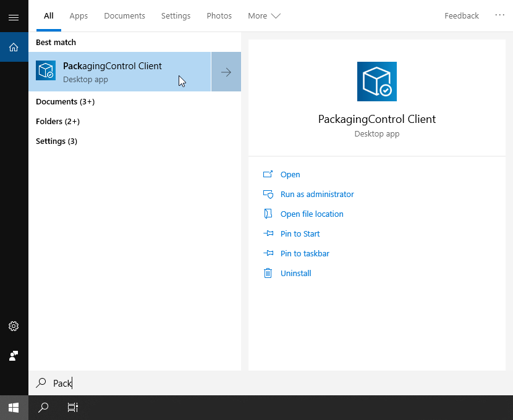Image resolution: width=513 pixels, height=420 pixels.
Task: Choose Run as administrator
Action: point(316,195)
